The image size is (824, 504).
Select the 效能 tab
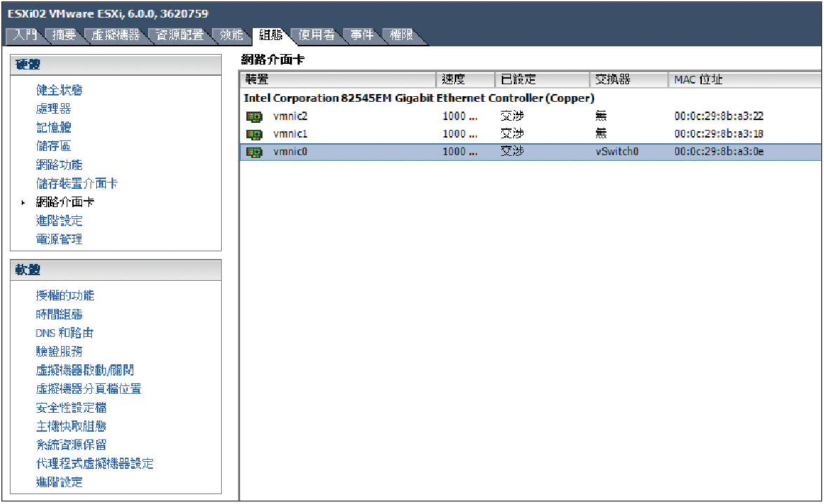click(x=231, y=35)
